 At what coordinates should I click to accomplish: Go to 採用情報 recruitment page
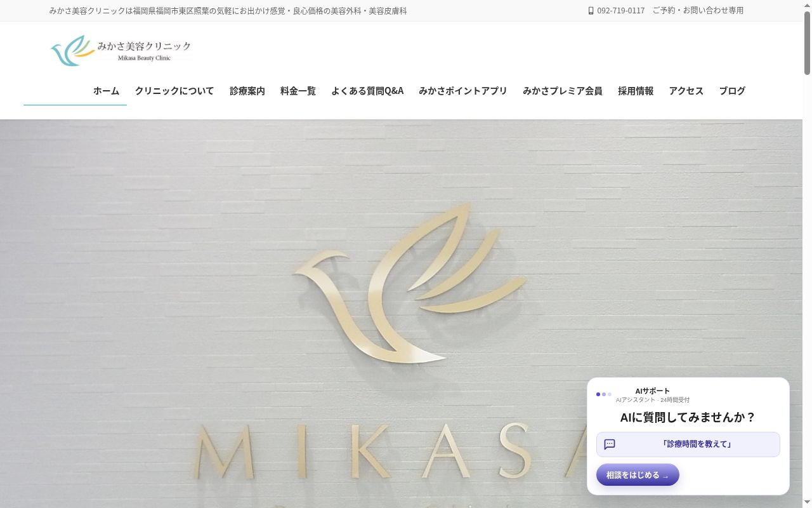coord(636,91)
